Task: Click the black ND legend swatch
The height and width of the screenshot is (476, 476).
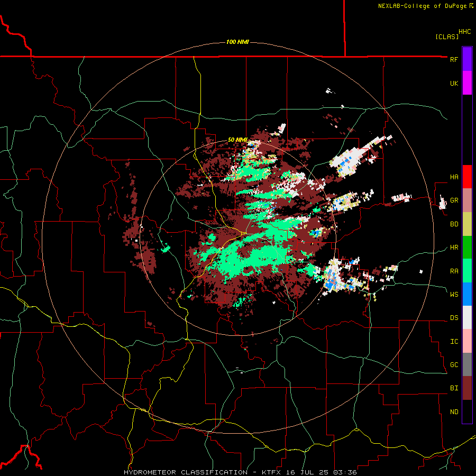Action: pos(467,411)
